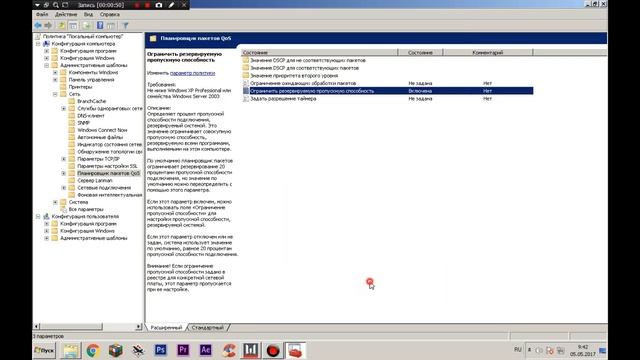The image size is (640, 360).
Task: Collapse the Конфигурация пользователя node
Action: click(x=38, y=216)
